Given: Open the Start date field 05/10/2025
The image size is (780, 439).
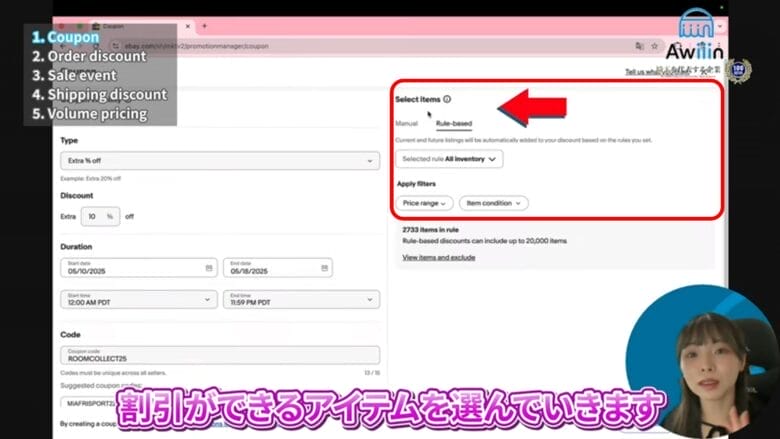Looking at the screenshot, I should (x=139, y=267).
